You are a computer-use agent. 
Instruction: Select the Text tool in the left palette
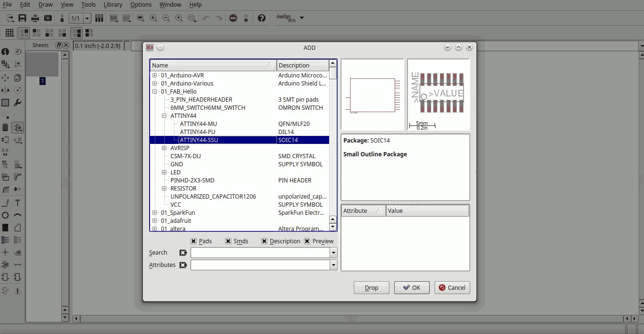pyautogui.click(x=18, y=203)
